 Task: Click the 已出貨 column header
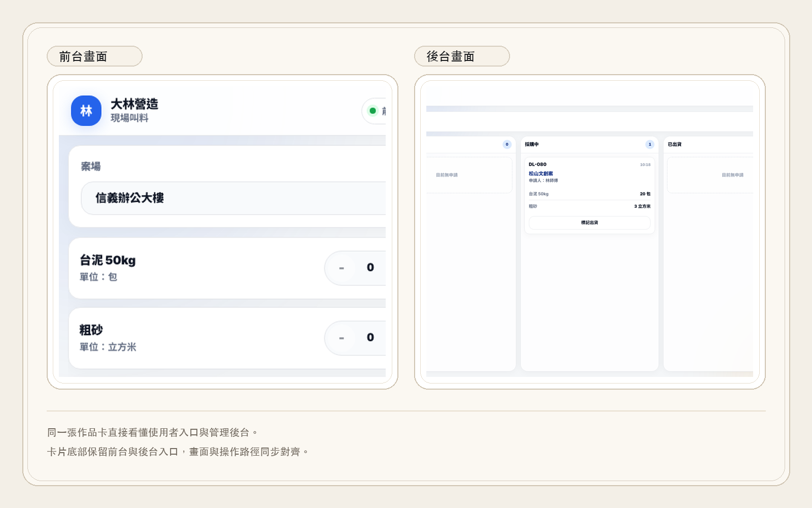(674, 144)
